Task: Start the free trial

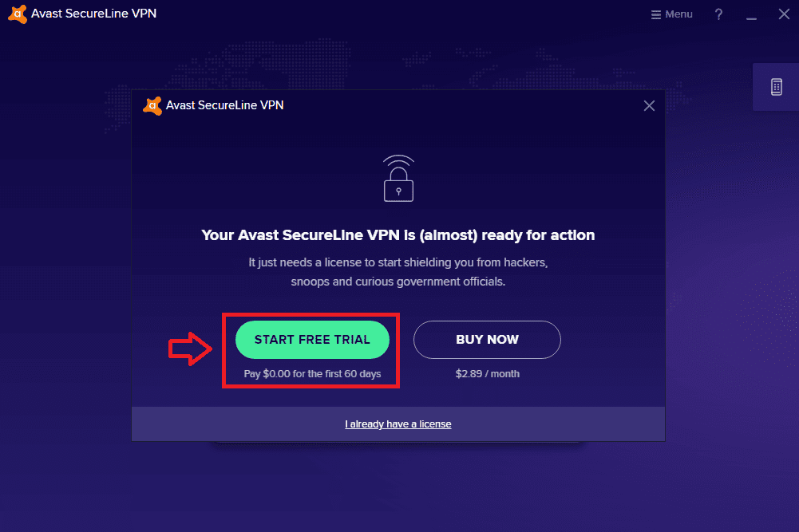Action: [x=312, y=340]
